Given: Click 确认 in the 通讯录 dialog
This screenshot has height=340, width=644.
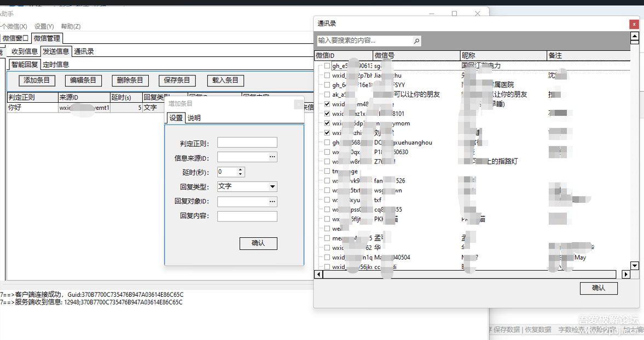Looking at the screenshot, I should (x=598, y=288).
